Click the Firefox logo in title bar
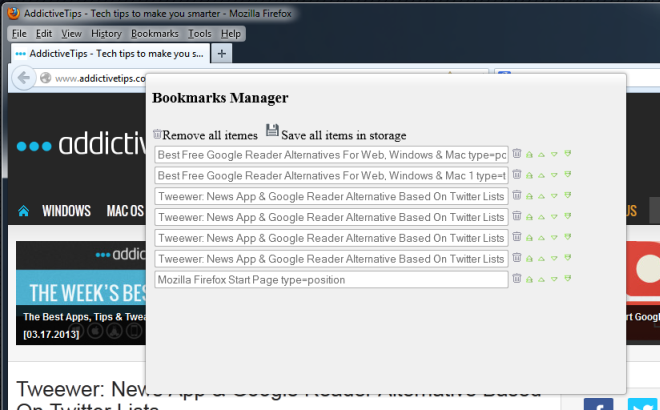660x410 pixels. coord(13,13)
